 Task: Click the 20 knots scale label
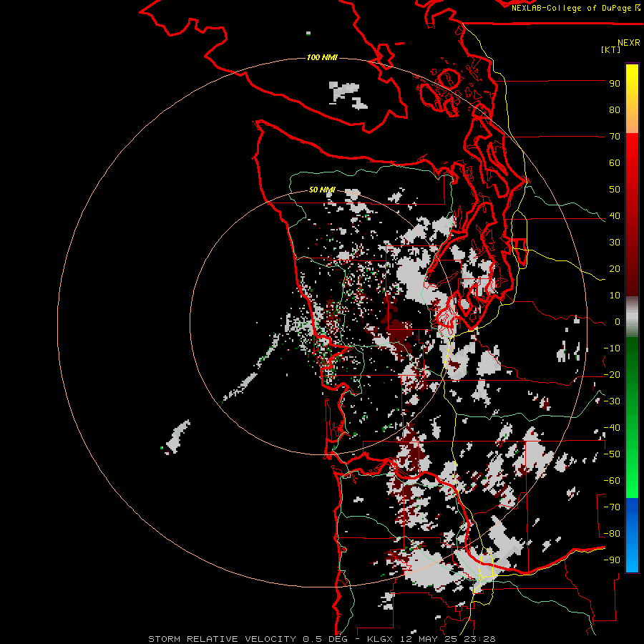(615, 268)
